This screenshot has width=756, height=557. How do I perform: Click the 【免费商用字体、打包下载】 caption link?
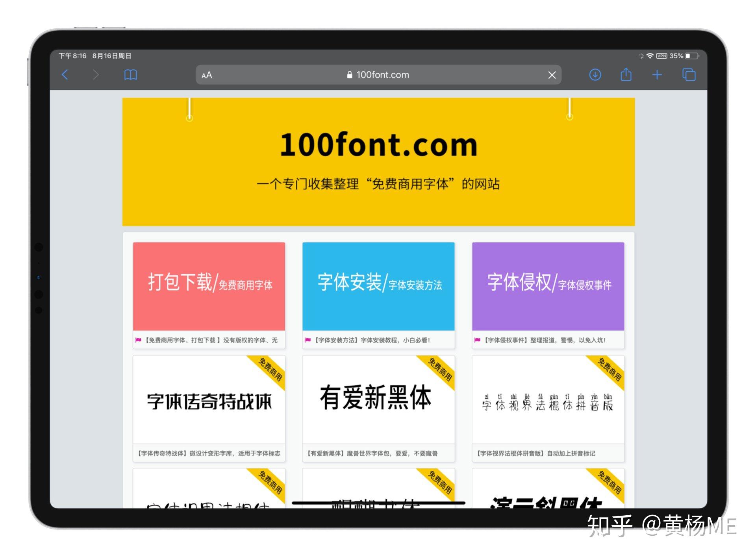(x=211, y=340)
